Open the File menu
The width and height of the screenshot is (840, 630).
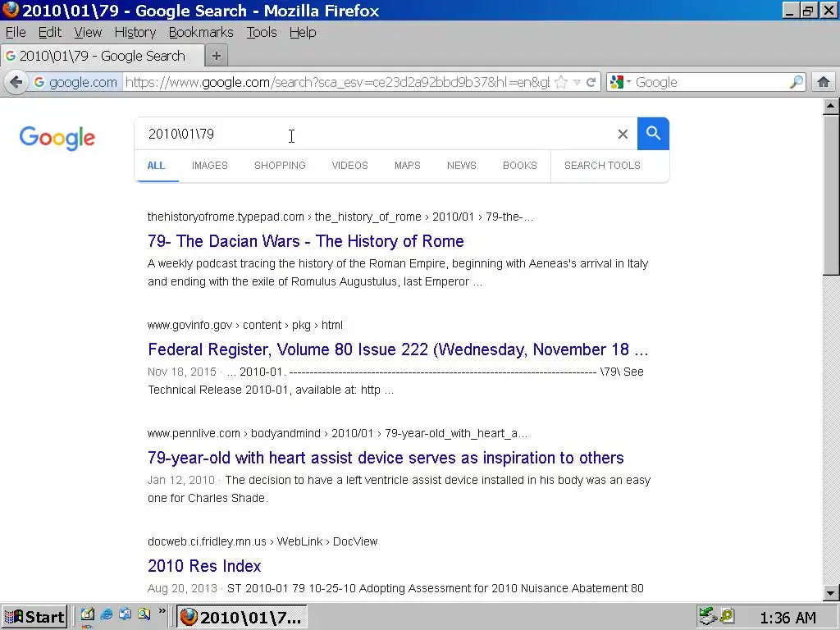click(16, 33)
